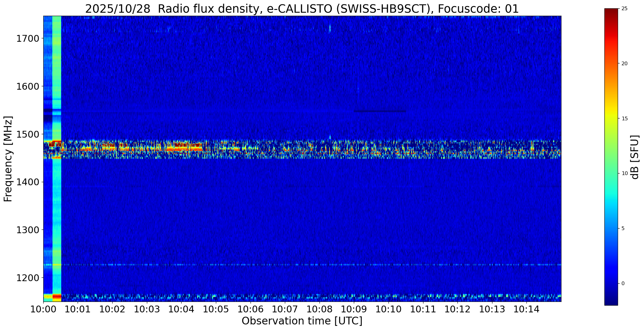
Task: Click the 1600 frequency tick label
Action: (28, 86)
